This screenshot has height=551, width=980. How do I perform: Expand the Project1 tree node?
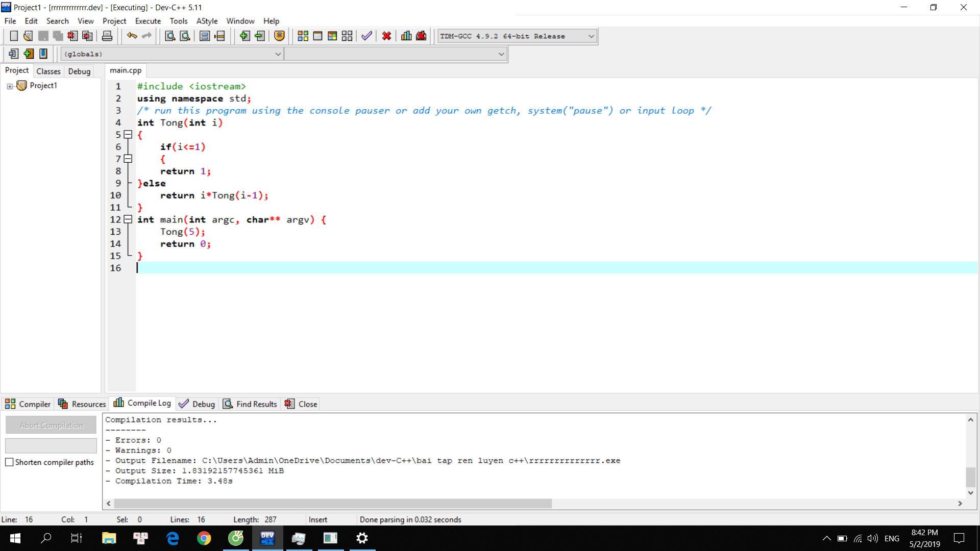coord(10,86)
